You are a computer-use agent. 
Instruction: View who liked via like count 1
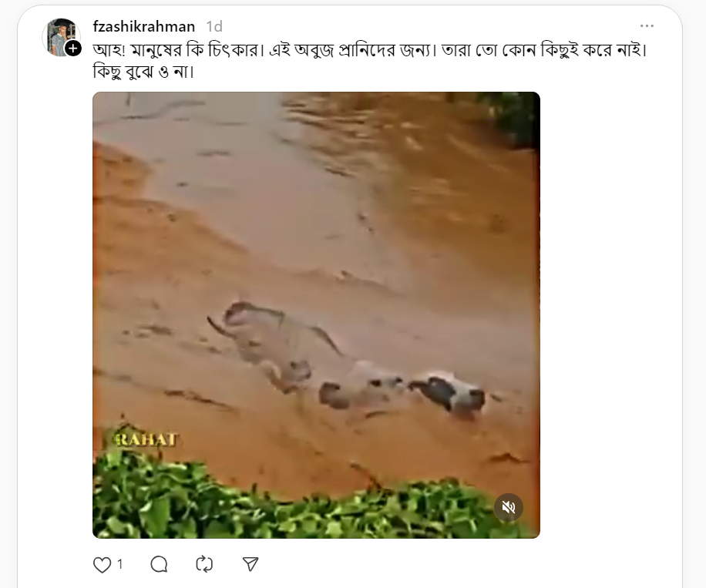click(x=119, y=564)
